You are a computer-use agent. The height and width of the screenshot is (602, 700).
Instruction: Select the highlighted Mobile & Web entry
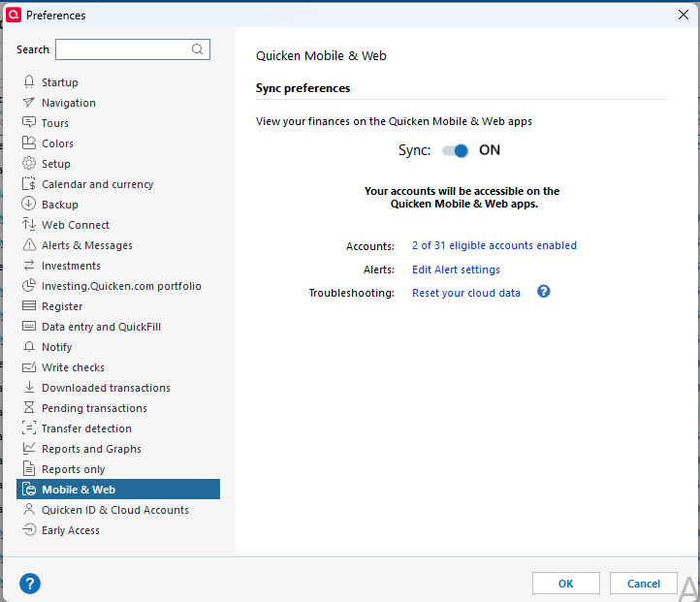[x=118, y=490]
